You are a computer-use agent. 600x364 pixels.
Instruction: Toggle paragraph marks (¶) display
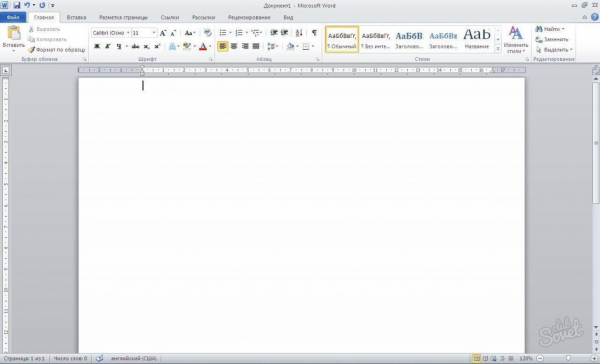314,33
